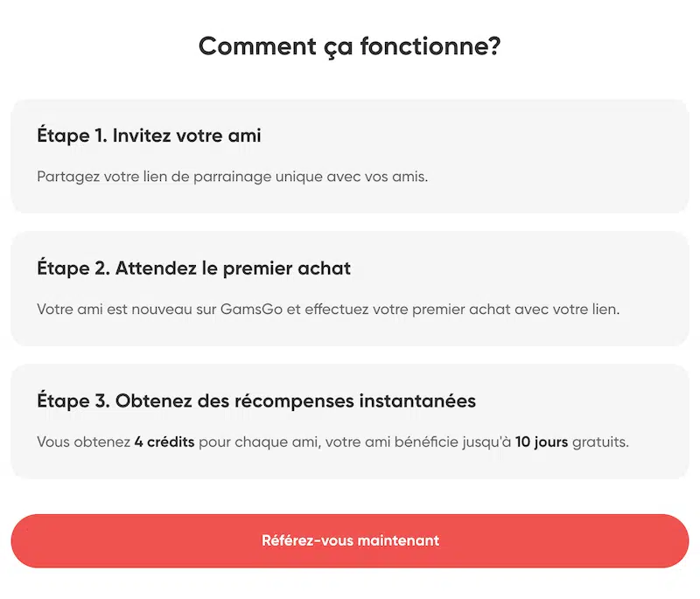This screenshot has height=599, width=700.
Task: Select the Étape 2. label
Action: tap(73, 268)
